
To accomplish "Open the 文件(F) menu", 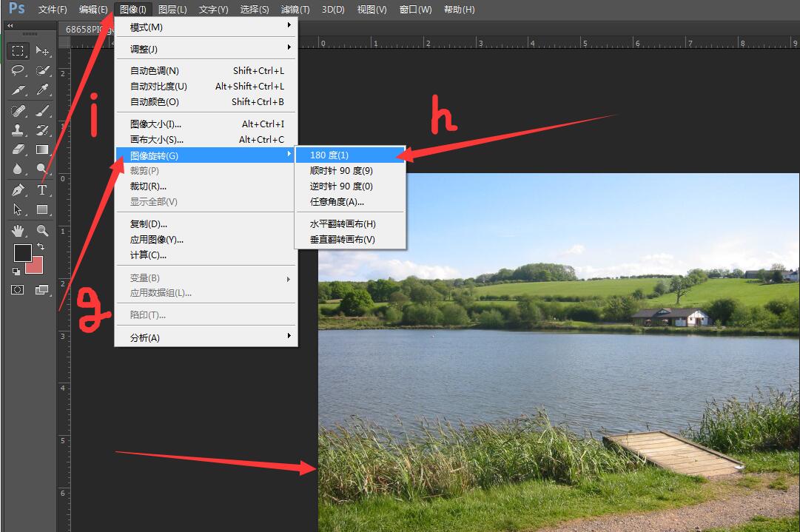I will pyautogui.click(x=53, y=9).
